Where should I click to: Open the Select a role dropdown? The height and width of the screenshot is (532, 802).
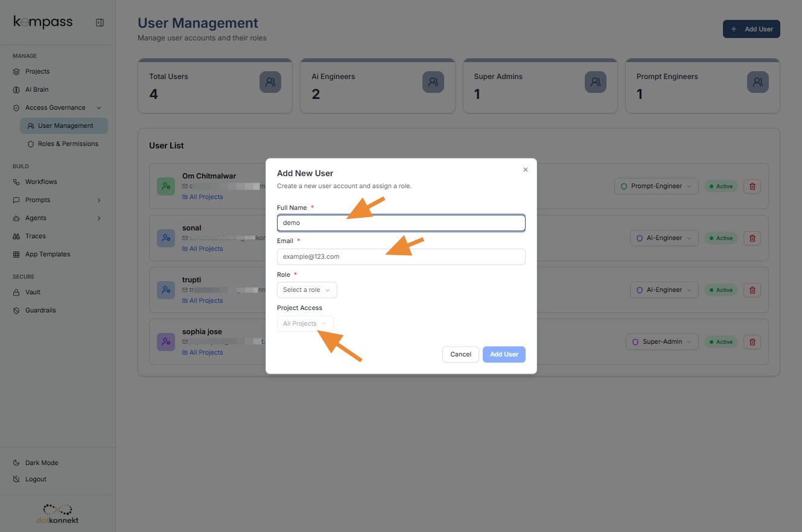[307, 290]
